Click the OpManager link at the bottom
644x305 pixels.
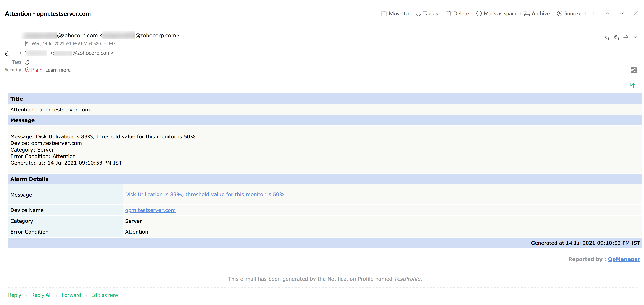(x=624, y=259)
